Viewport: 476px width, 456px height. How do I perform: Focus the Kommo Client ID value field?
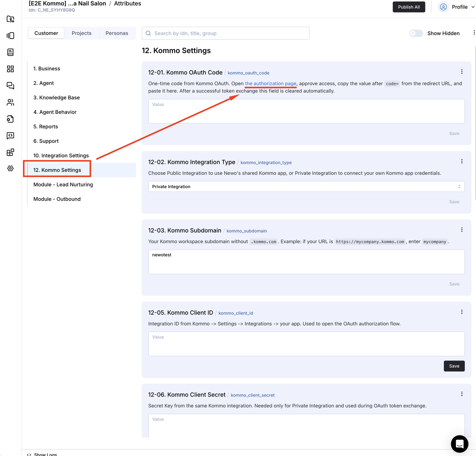click(306, 344)
